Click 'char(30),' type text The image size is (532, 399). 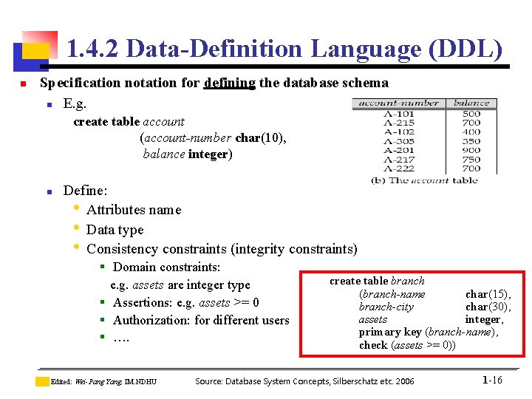(x=488, y=307)
